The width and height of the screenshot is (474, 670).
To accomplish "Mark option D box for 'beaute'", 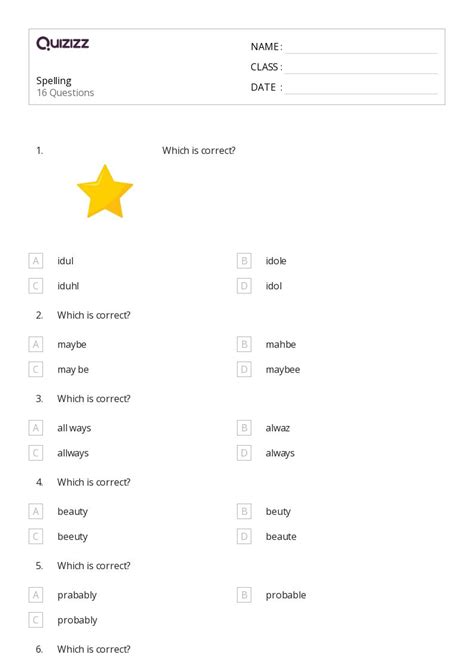I will [x=244, y=536].
